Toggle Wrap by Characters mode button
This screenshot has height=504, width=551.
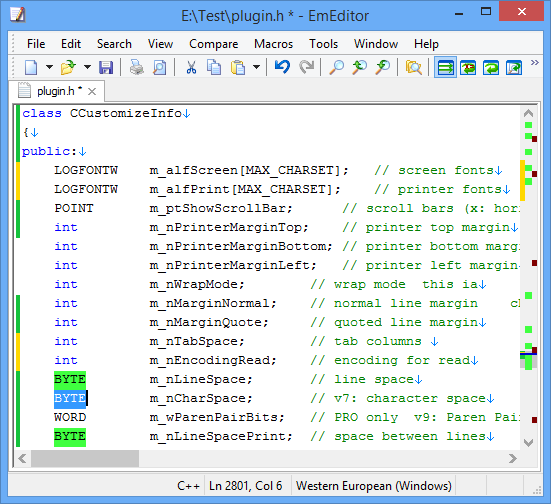468,67
